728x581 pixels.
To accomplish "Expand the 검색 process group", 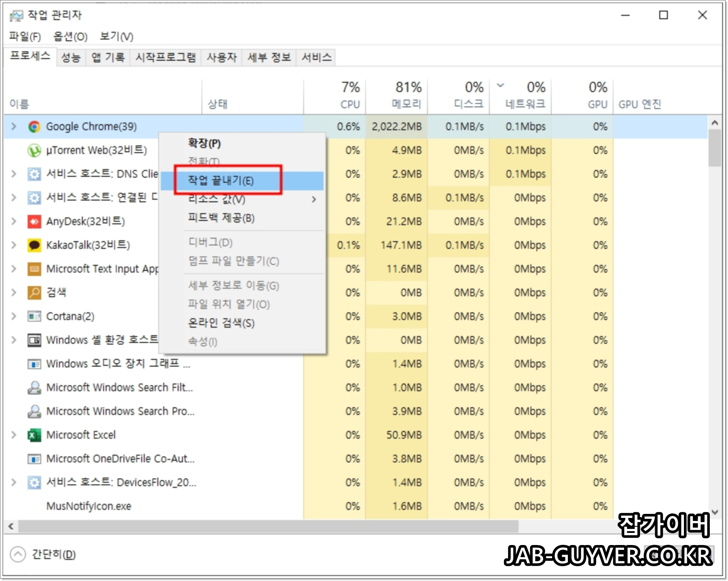I will 14,293.
